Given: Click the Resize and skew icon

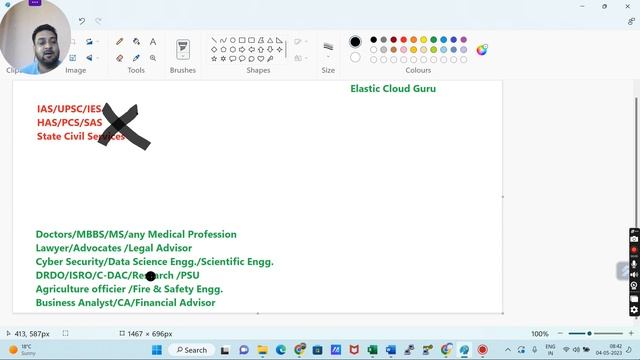Looking at the screenshot, I should point(73,58).
